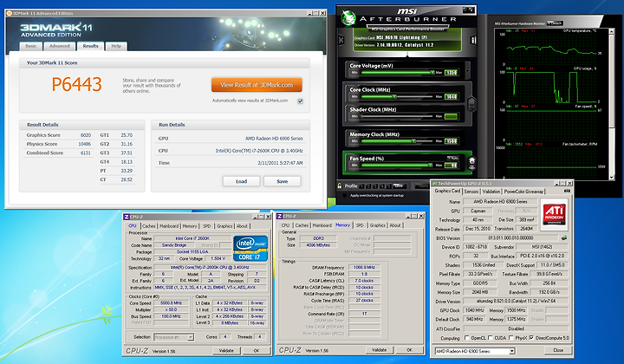The image size is (624, 364).
Task: Click the hardware monitor scroll up arrow
Action: coord(612,33)
